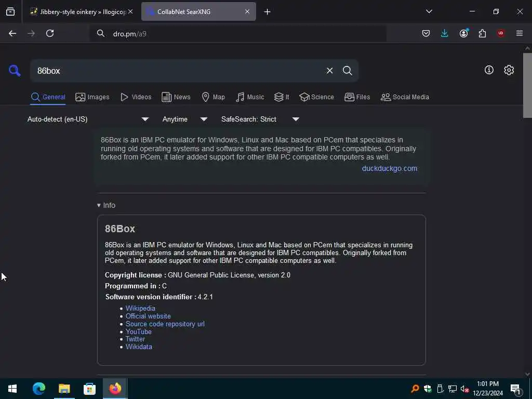Switch to the Social Media tab
532x399 pixels.
click(405, 97)
